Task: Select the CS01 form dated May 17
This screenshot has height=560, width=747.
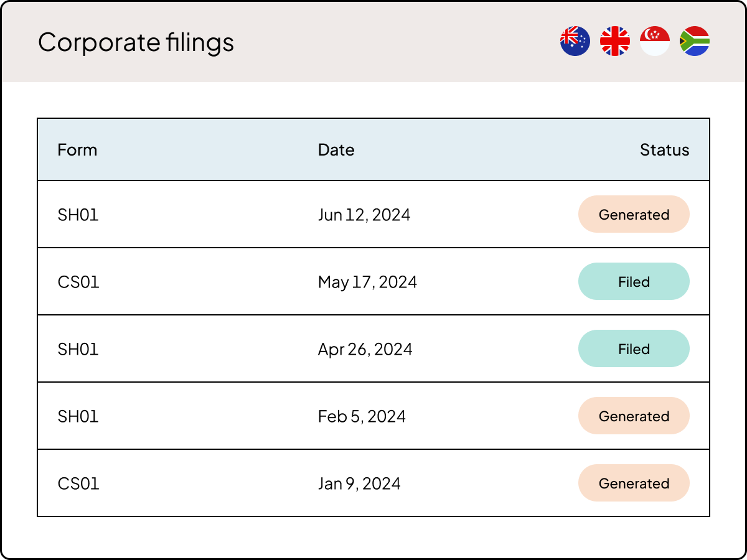Action: click(78, 281)
